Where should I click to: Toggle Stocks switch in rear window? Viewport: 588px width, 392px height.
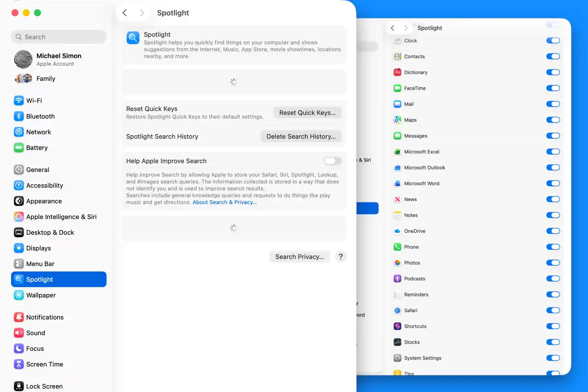553,342
